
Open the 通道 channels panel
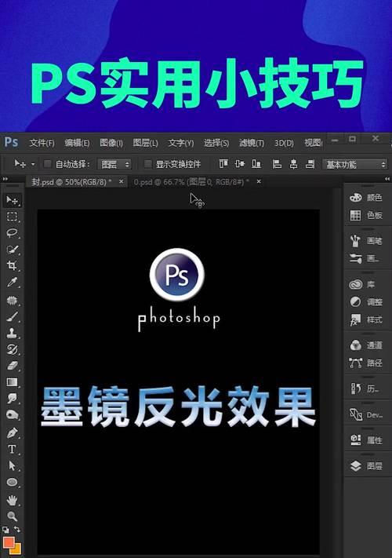click(x=366, y=345)
